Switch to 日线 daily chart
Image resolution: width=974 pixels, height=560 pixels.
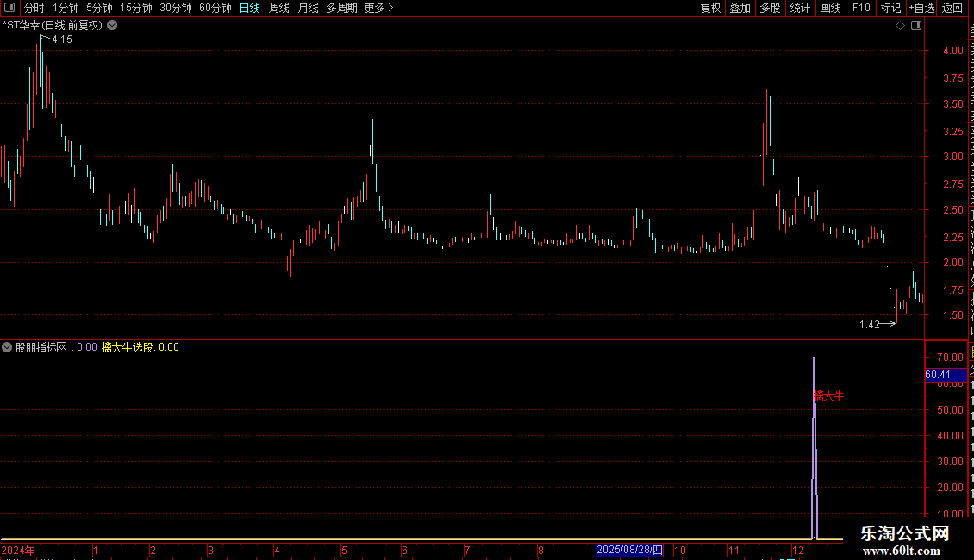(x=250, y=8)
